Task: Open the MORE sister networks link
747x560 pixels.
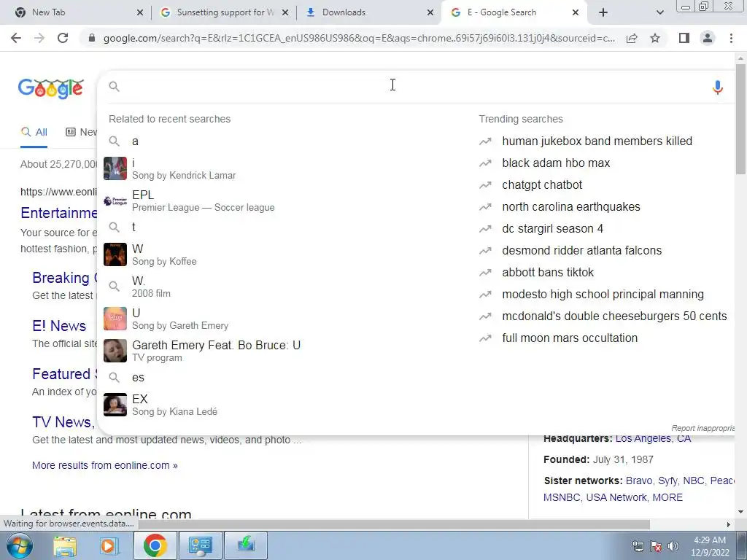Action: [667, 497]
